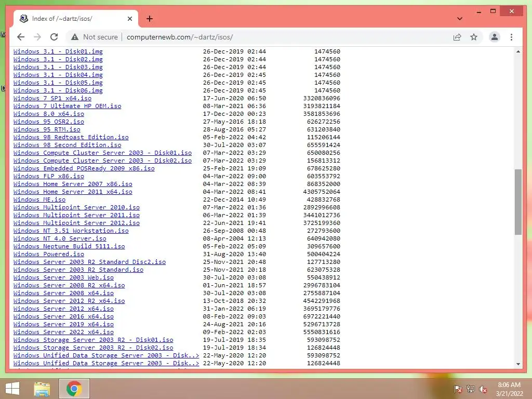Open Windows Server 2022 x64.iso link
The image size is (532, 399).
coord(63,332)
